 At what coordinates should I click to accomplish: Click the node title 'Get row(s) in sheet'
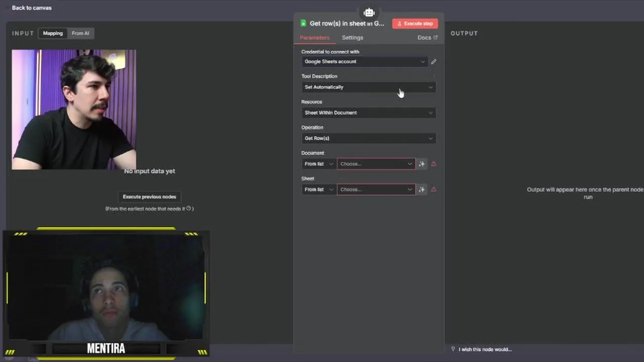(347, 23)
